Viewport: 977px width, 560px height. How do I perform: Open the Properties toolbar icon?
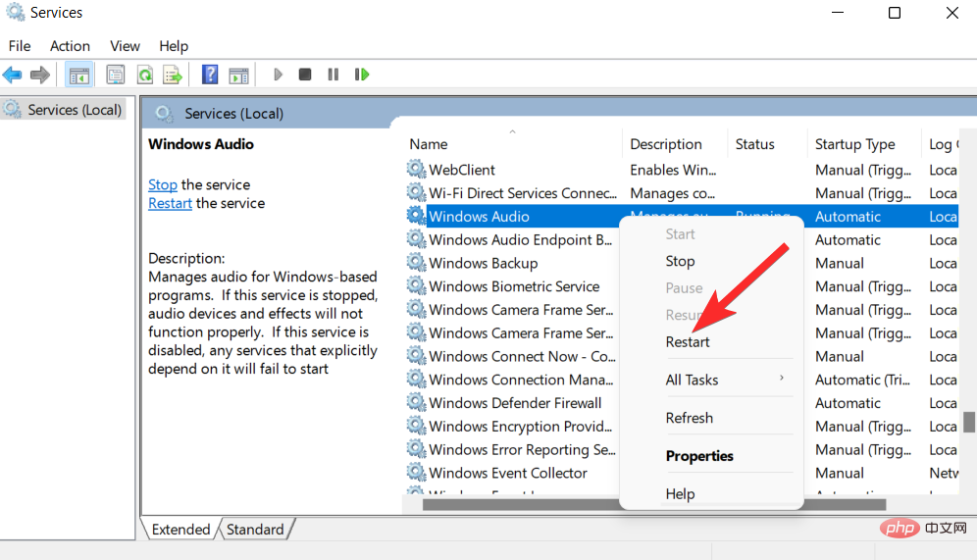(x=116, y=75)
